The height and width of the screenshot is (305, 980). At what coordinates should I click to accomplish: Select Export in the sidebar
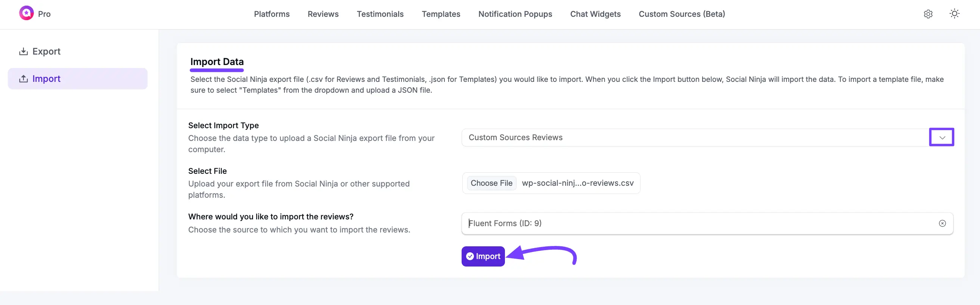[x=78, y=52]
